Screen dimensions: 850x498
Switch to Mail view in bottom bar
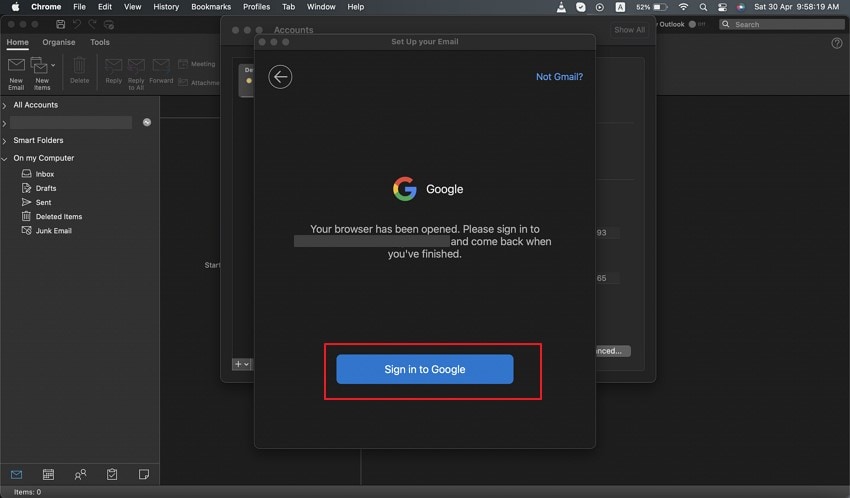[17, 475]
